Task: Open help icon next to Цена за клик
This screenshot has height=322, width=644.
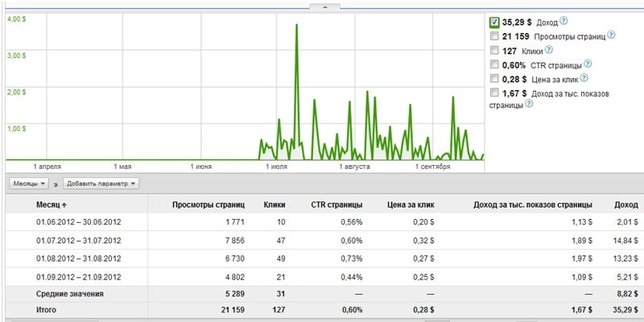Action: point(584,77)
